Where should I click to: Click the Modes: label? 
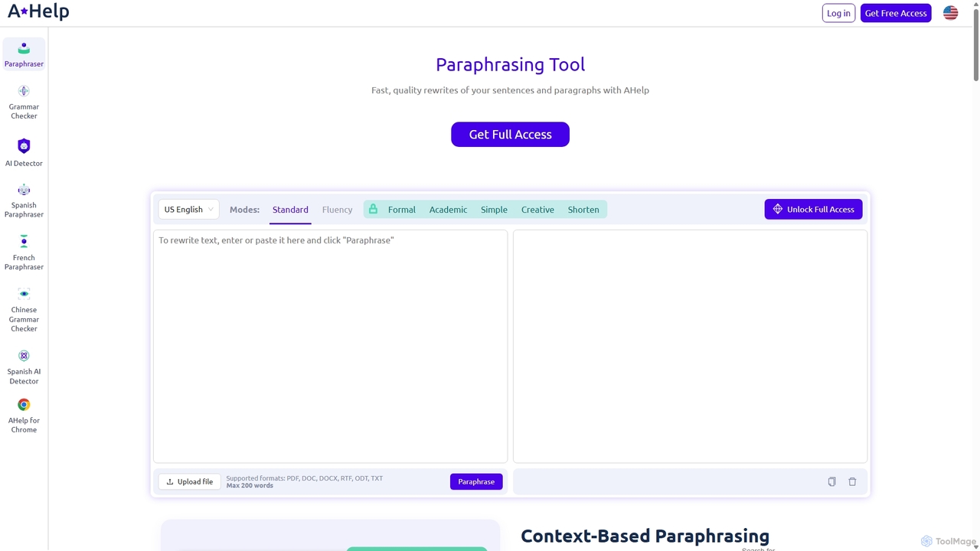click(244, 210)
